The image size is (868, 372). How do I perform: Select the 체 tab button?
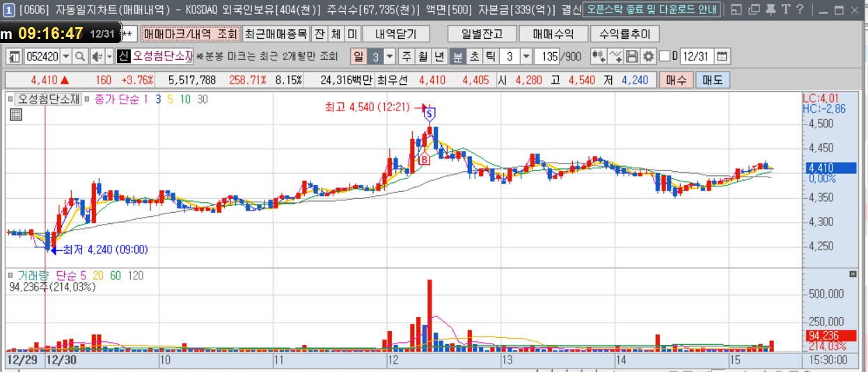336,34
